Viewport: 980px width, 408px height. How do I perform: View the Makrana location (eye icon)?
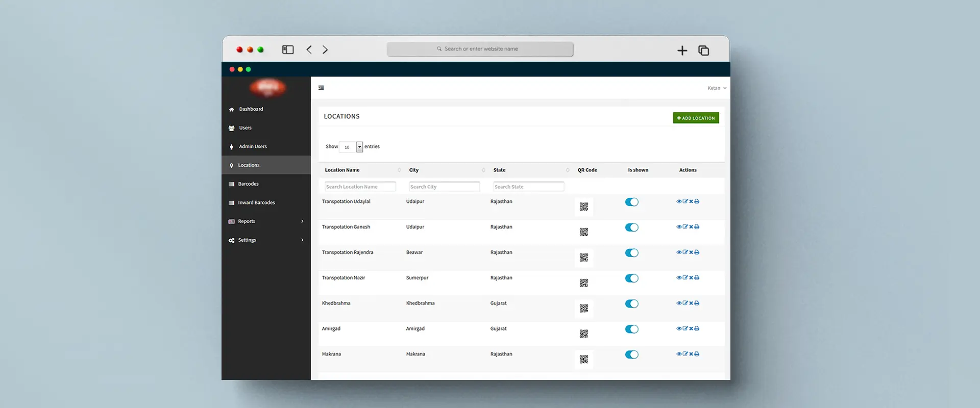[679, 354]
